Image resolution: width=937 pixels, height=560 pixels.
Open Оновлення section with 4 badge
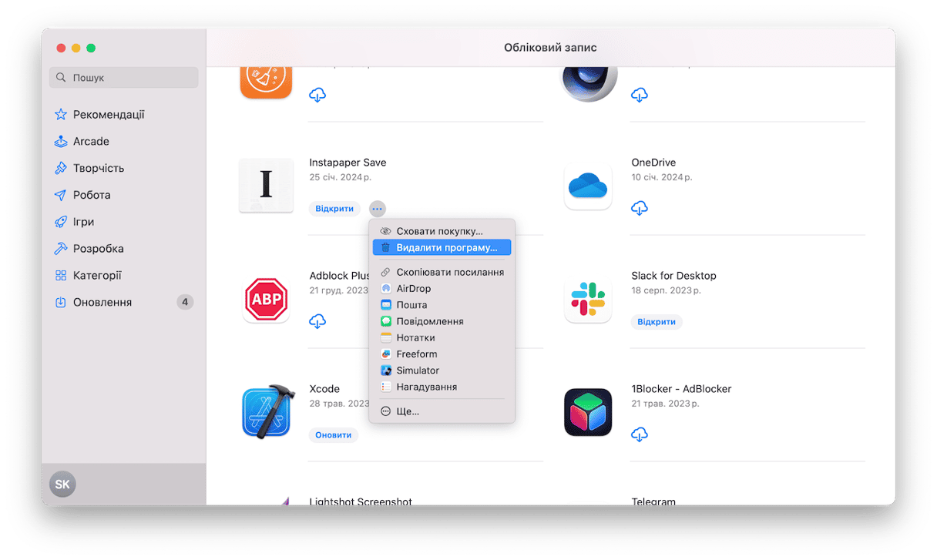click(102, 303)
